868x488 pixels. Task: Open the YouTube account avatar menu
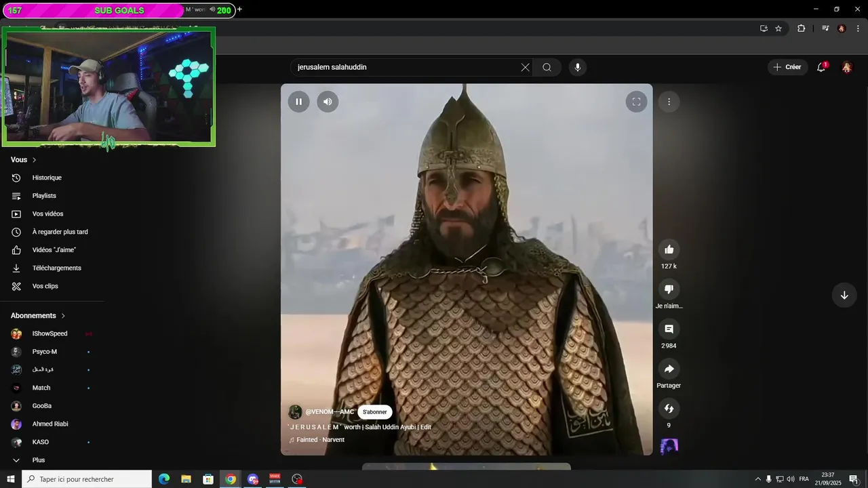click(x=847, y=67)
